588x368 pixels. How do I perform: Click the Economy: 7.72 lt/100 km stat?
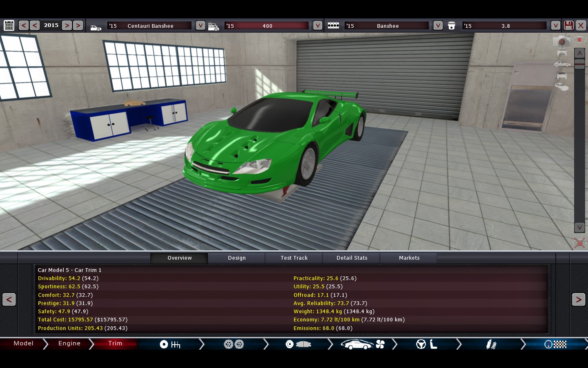pyautogui.click(x=349, y=320)
